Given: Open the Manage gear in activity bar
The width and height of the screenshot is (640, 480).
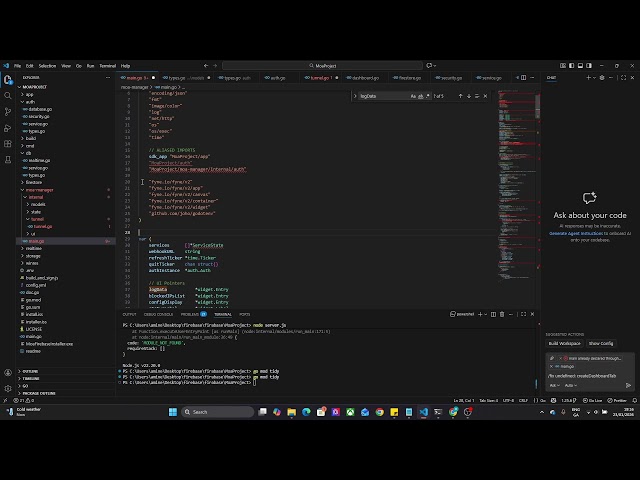Looking at the screenshot, I should [8, 388].
